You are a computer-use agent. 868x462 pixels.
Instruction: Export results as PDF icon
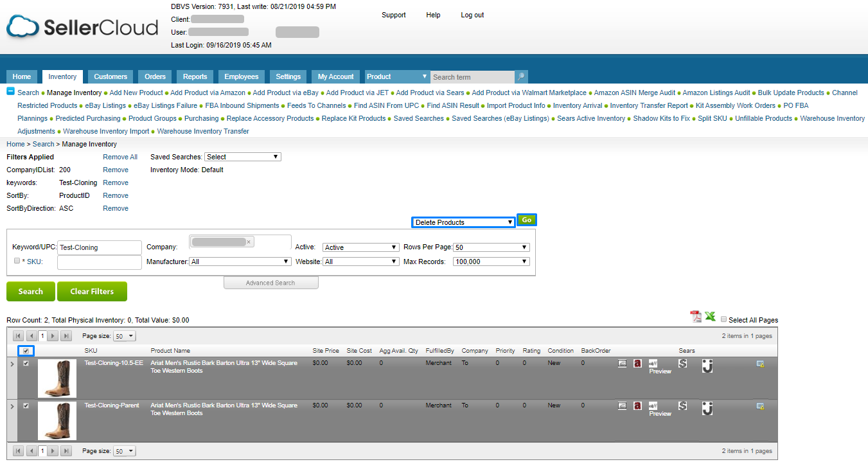(695, 316)
